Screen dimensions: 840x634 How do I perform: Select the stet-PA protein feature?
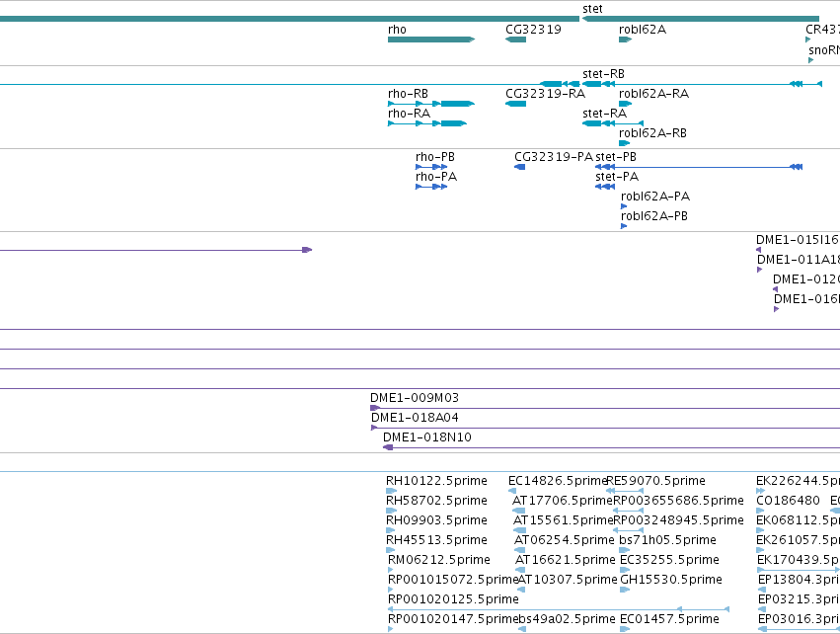[x=605, y=187]
